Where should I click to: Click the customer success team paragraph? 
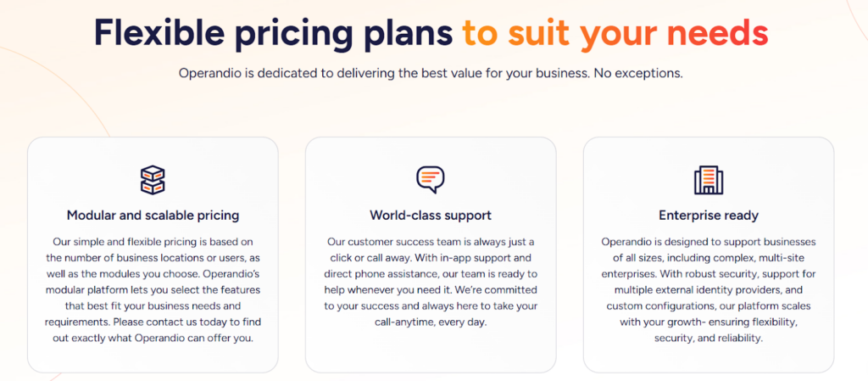point(431,273)
